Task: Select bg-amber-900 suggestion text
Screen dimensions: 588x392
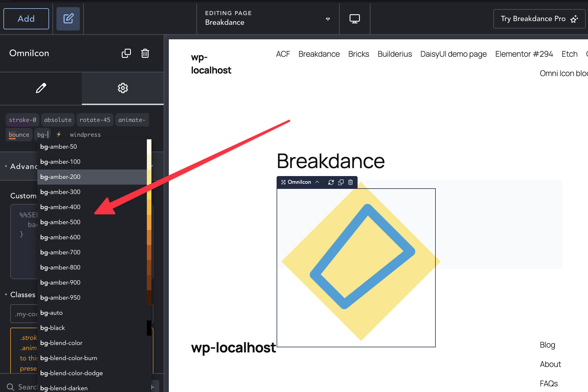Action: pos(60,283)
